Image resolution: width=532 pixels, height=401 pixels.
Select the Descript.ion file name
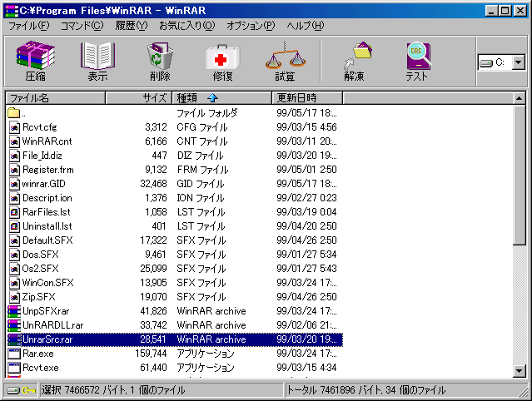[47, 198]
